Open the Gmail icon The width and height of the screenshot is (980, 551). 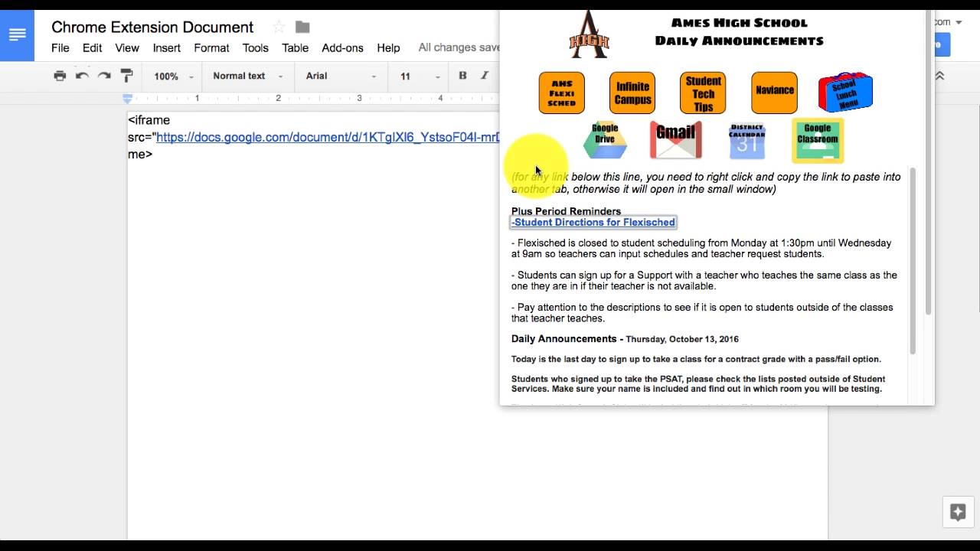coord(675,139)
